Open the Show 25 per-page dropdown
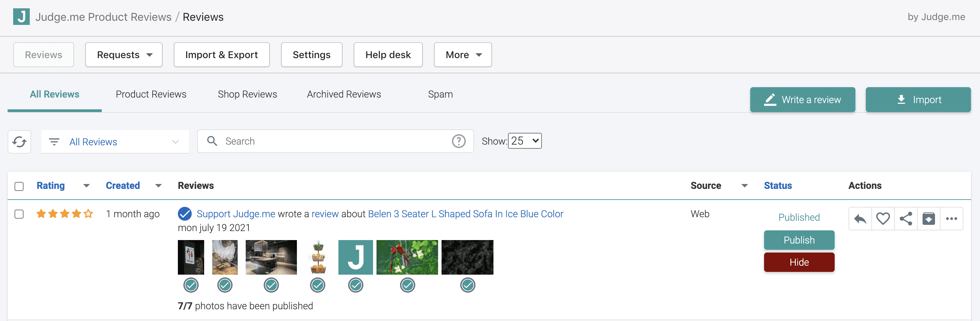Screen dimensions: 980x321 [525, 141]
